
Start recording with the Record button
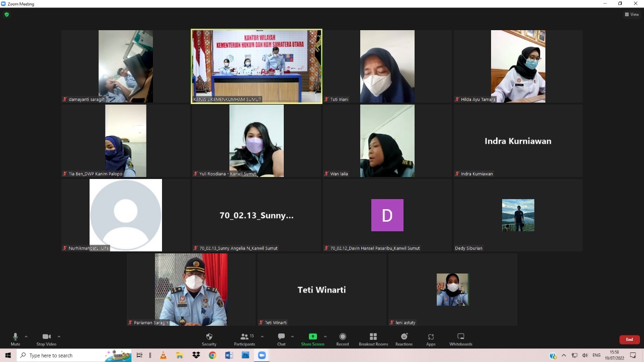[x=343, y=337]
